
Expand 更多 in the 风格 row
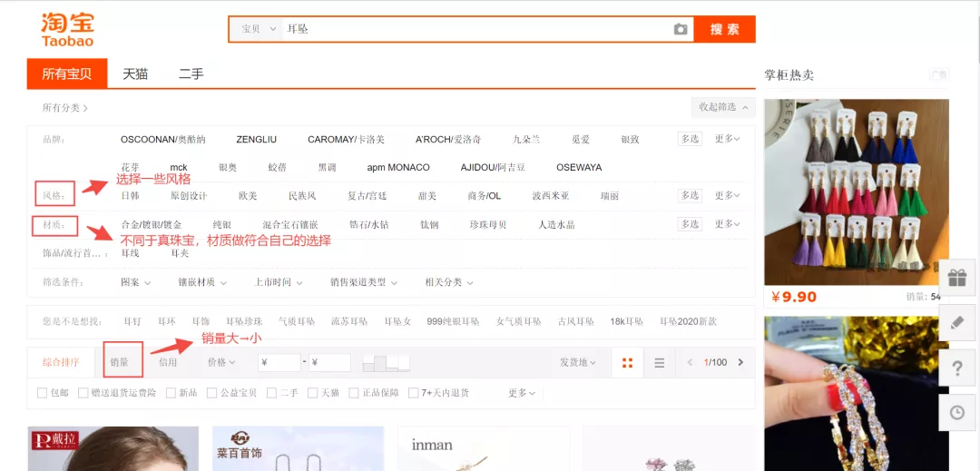pyautogui.click(x=728, y=195)
